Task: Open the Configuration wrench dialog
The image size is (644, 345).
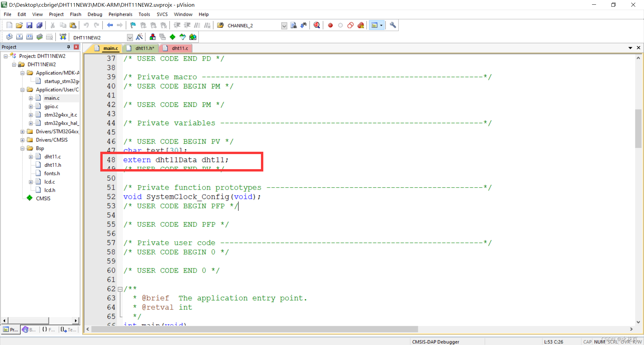Action: tap(392, 25)
